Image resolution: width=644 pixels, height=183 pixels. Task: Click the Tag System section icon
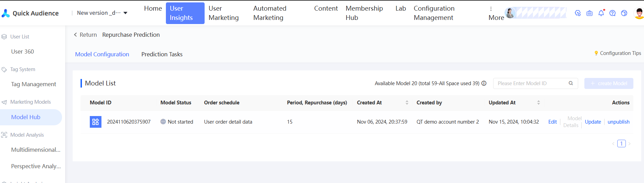(4, 69)
